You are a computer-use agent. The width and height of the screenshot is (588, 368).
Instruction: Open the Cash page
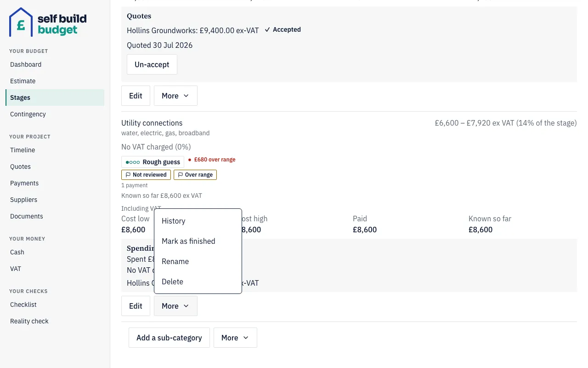point(55,252)
